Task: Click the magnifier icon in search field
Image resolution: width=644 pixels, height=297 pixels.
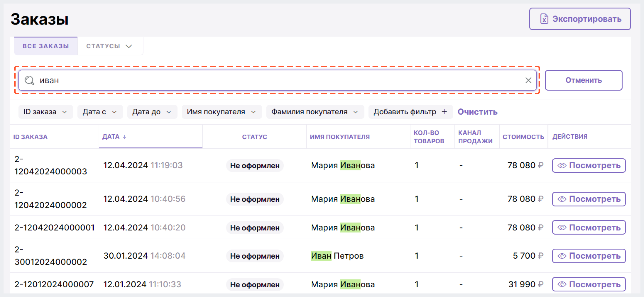Action: coord(29,80)
